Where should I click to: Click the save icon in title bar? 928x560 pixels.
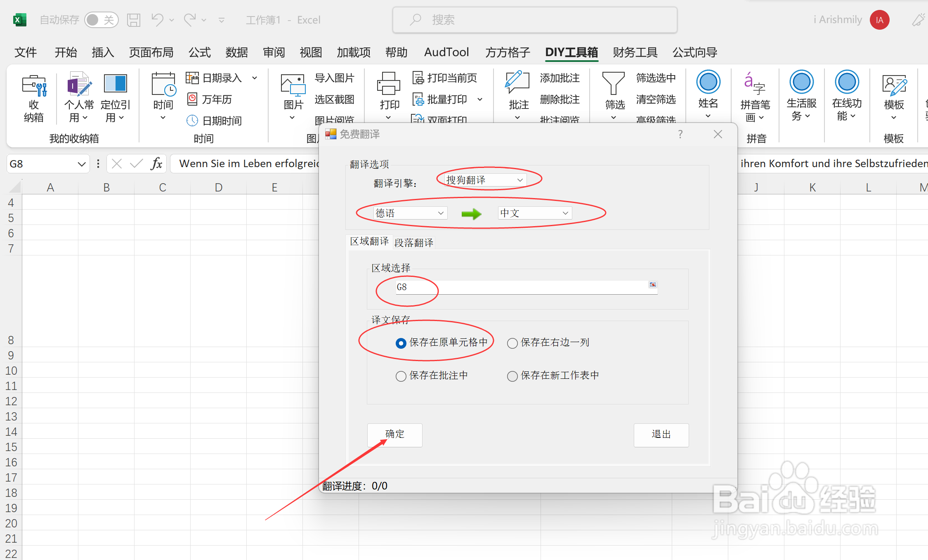pos(134,20)
